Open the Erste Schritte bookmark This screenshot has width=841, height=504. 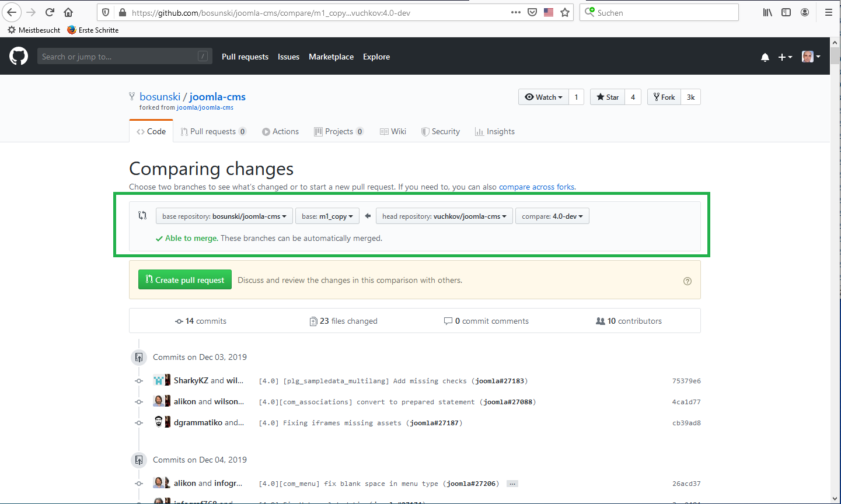click(93, 30)
